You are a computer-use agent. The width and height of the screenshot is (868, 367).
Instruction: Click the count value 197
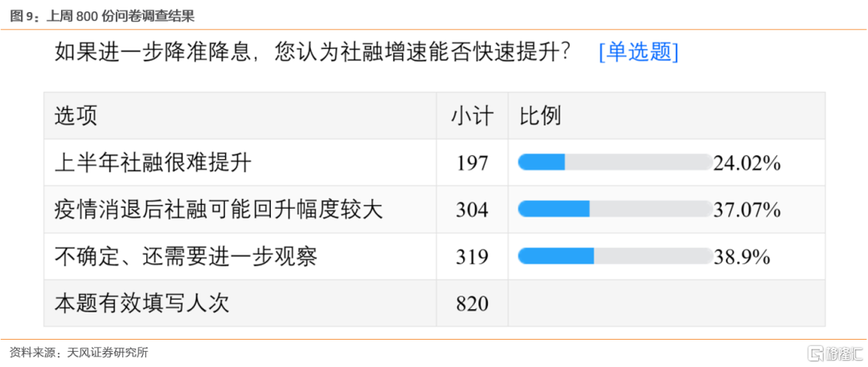coord(473,163)
